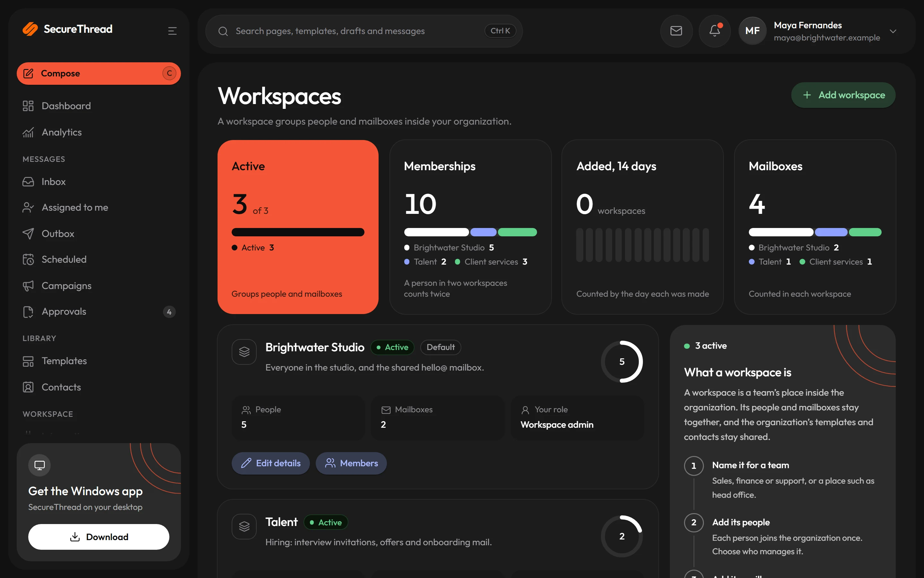Click the Talent workspace layers icon
The image size is (924, 578).
point(244,526)
